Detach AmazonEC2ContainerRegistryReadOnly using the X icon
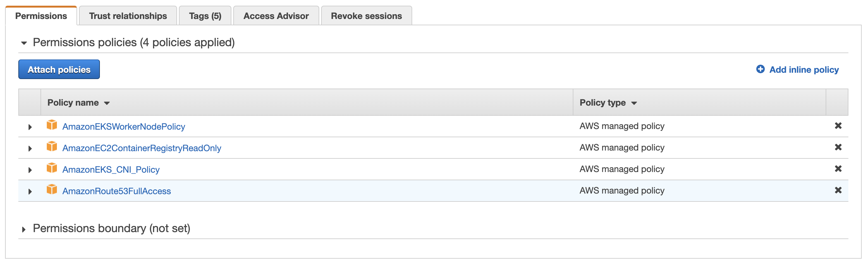868x265 pixels. coord(838,147)
